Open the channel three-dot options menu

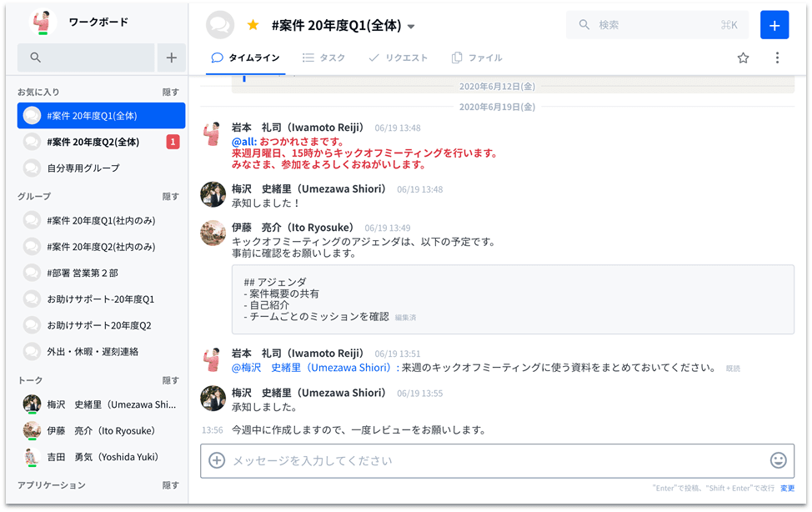(x=777, y=58)
